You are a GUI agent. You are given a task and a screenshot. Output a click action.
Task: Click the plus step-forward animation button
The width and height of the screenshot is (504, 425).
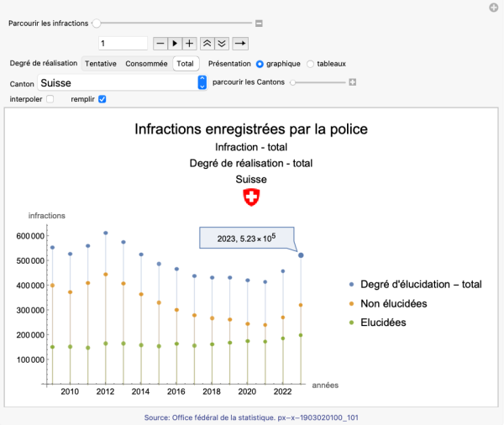[190, 43]
